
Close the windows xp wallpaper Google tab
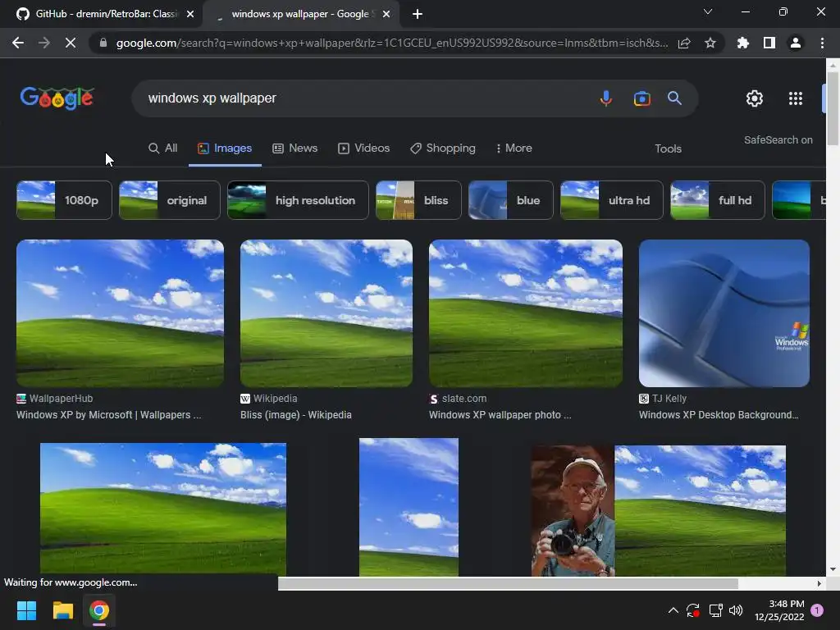[x=386, y=14]
